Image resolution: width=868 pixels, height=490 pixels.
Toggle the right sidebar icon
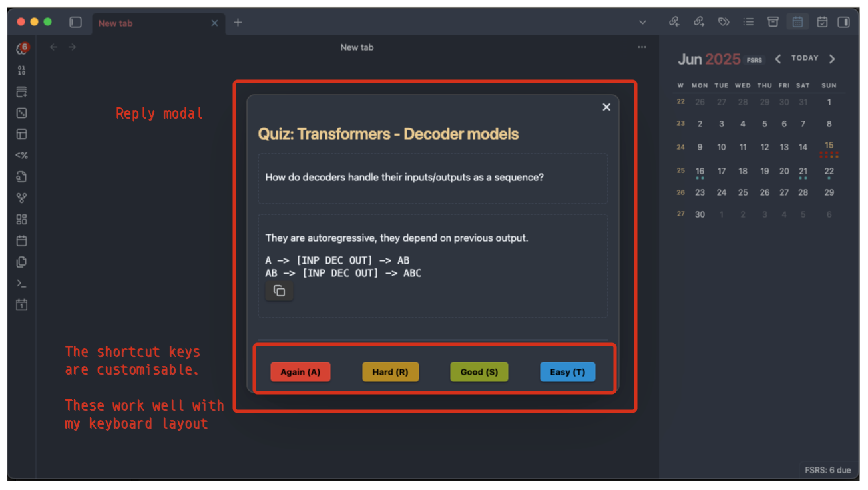[843, 22]
